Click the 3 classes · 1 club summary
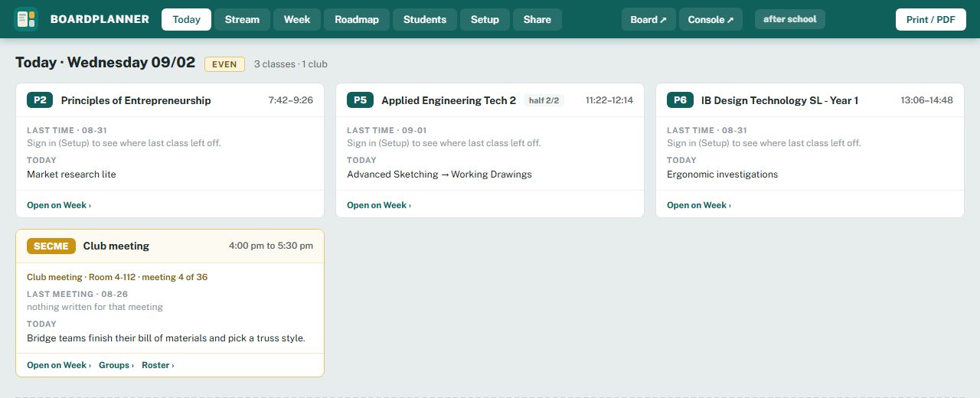Image resolution: width=980 pixels, height=398 pixels. (291, 64)
